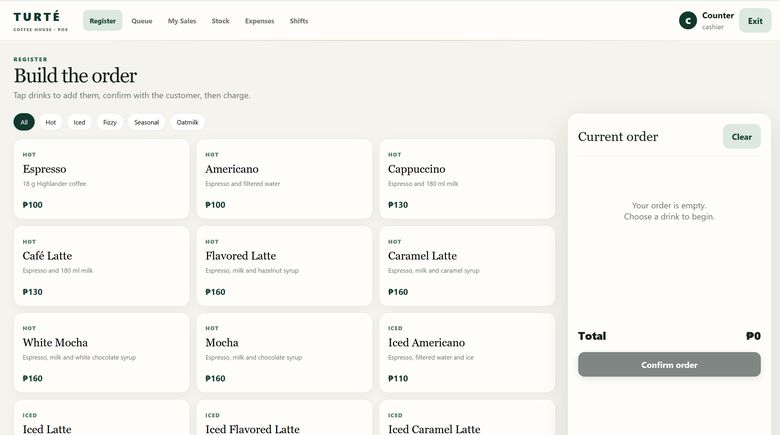
Task: Open the Stock tab
Action: point(220,21)
